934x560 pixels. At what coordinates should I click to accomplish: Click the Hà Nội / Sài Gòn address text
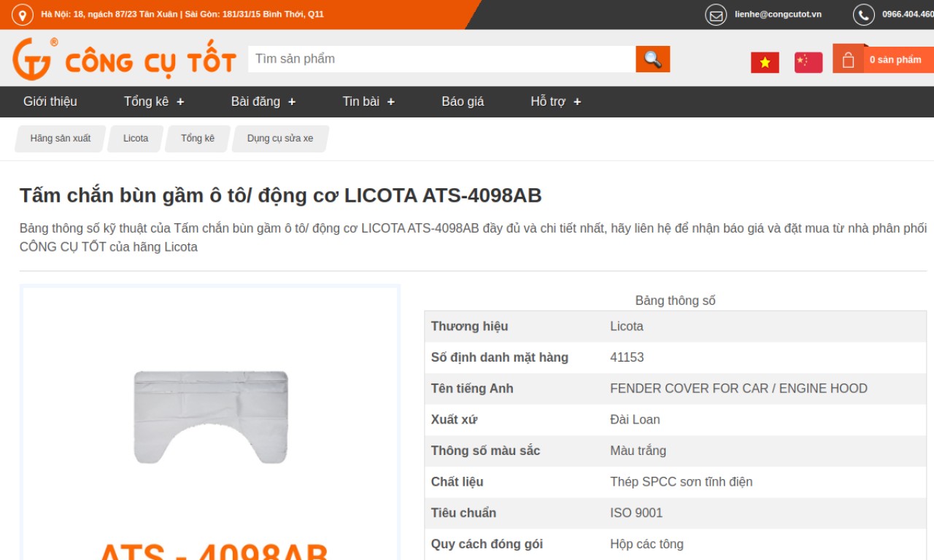pos(182,15)
